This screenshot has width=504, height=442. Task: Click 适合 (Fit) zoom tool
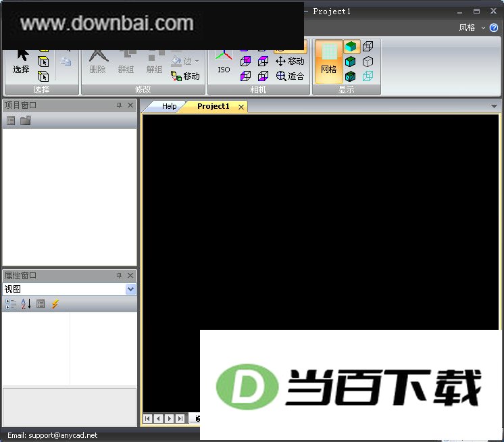290,76
